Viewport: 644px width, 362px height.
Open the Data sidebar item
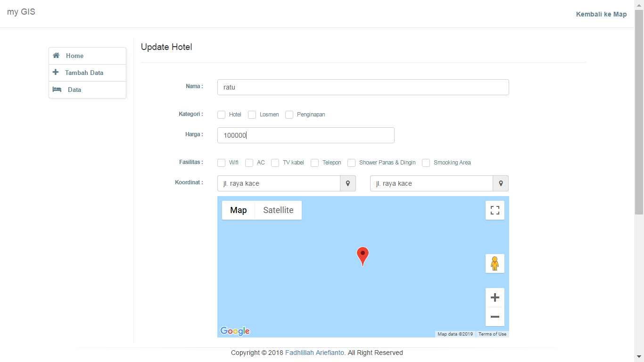coord(74,90)
